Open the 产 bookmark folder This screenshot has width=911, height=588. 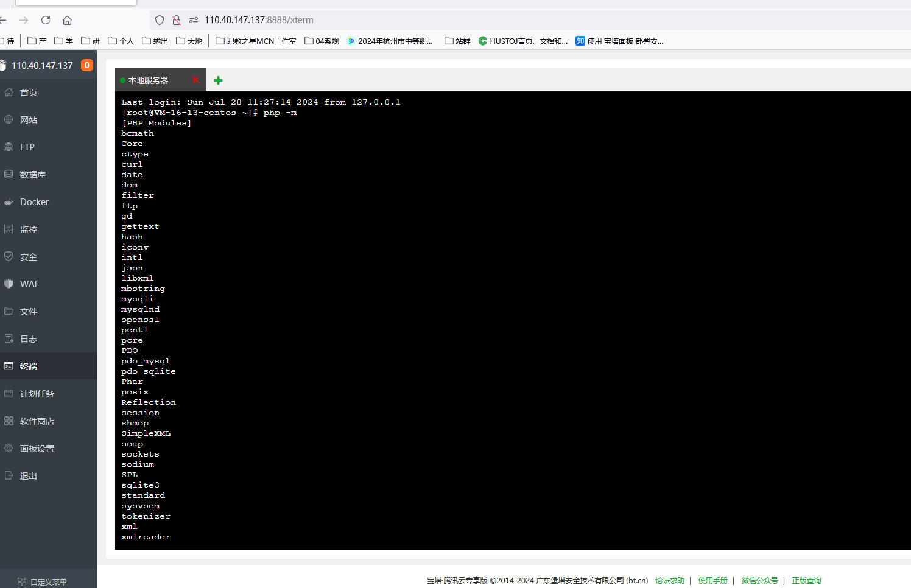tap(37, 41)
